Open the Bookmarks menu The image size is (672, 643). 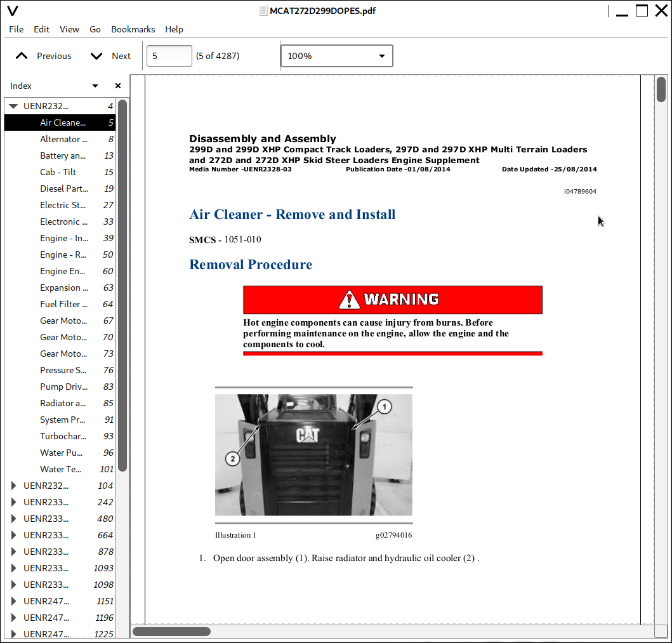click(x=133, y=29)
